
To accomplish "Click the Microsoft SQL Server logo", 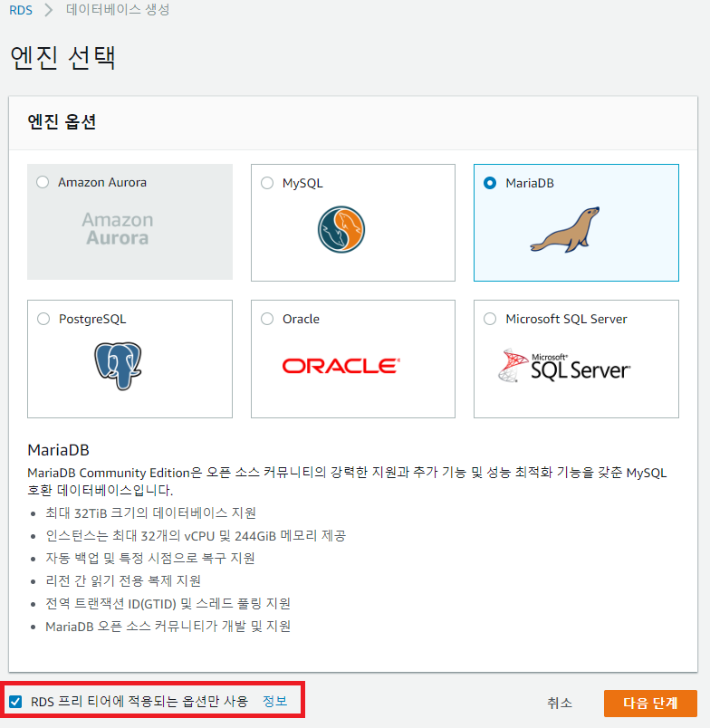I will [564, 366].
